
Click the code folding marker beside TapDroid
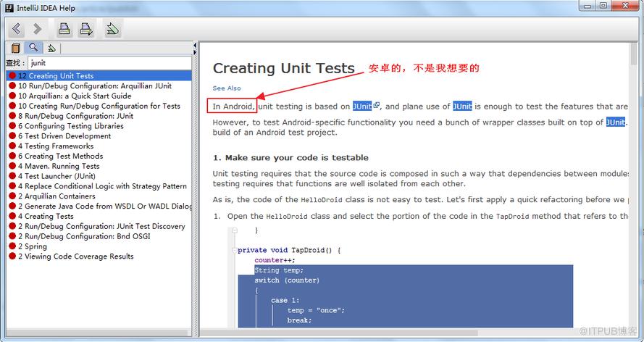(234, 250)
